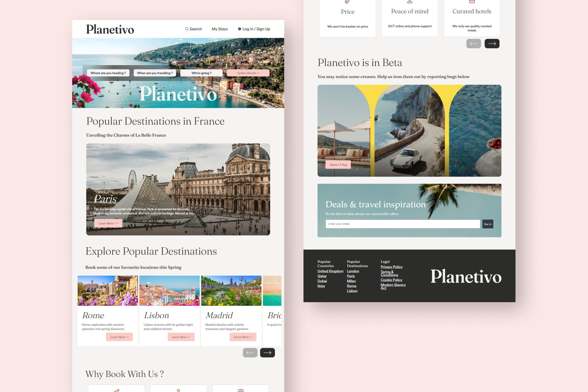Go to next destination carousel slide
Viewport: 588px width, 392px height.
pos(267,353)
